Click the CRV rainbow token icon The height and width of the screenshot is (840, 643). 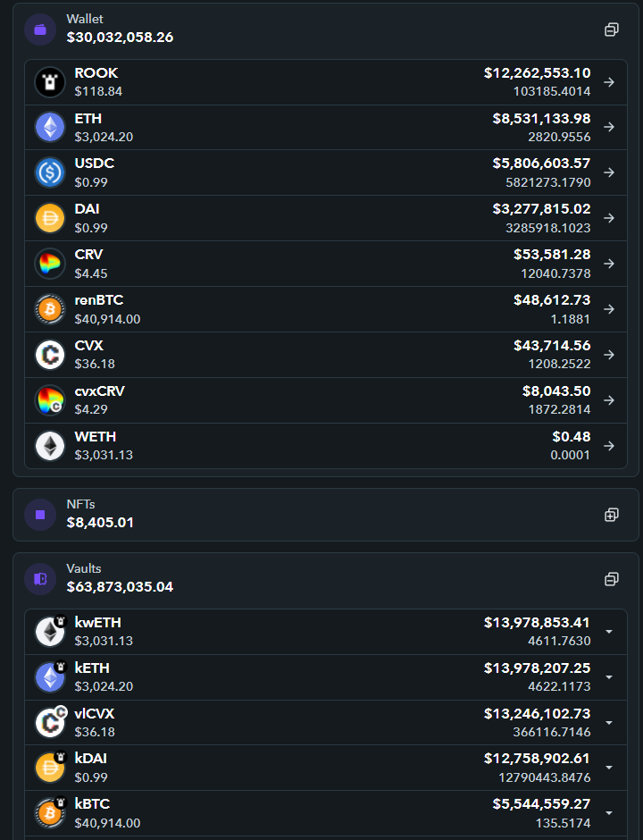(x=50, y=264)
